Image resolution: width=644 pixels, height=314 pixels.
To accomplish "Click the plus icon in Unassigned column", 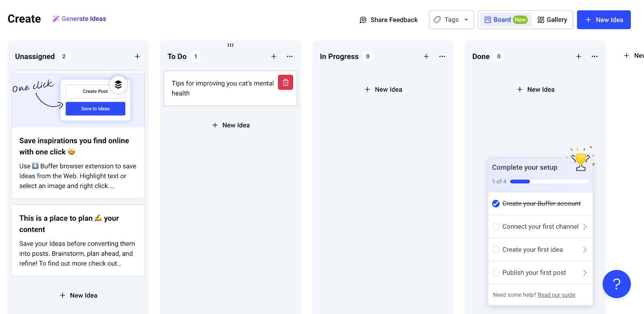I will tap(137, 56).
